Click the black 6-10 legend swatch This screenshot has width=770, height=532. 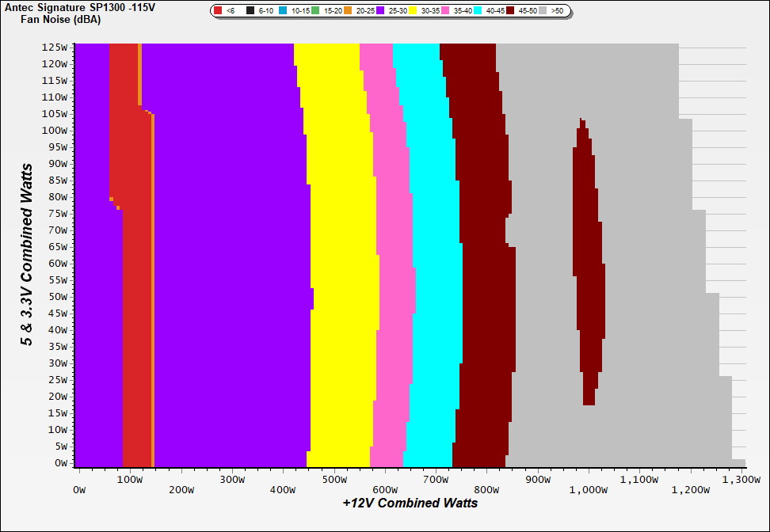click(x=251, y=11)
